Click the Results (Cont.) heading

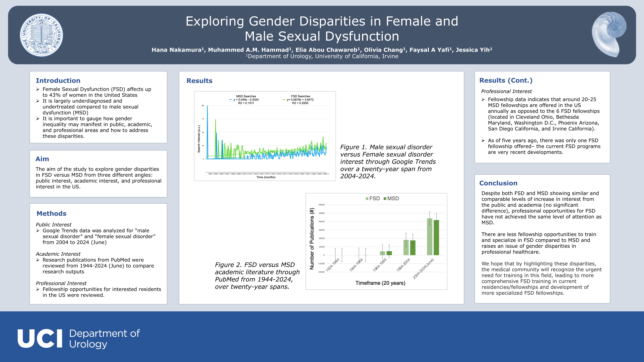(x=506, y=80)
